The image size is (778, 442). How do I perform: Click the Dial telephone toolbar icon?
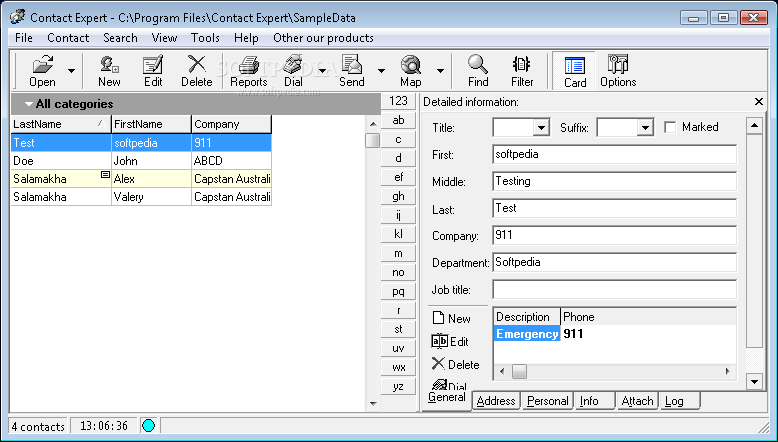click(293, 64)
